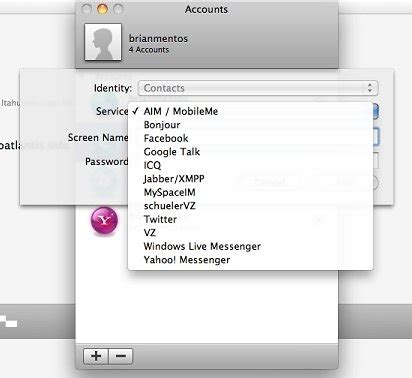Pick Yahoo! Messenger service

point(250,260)
